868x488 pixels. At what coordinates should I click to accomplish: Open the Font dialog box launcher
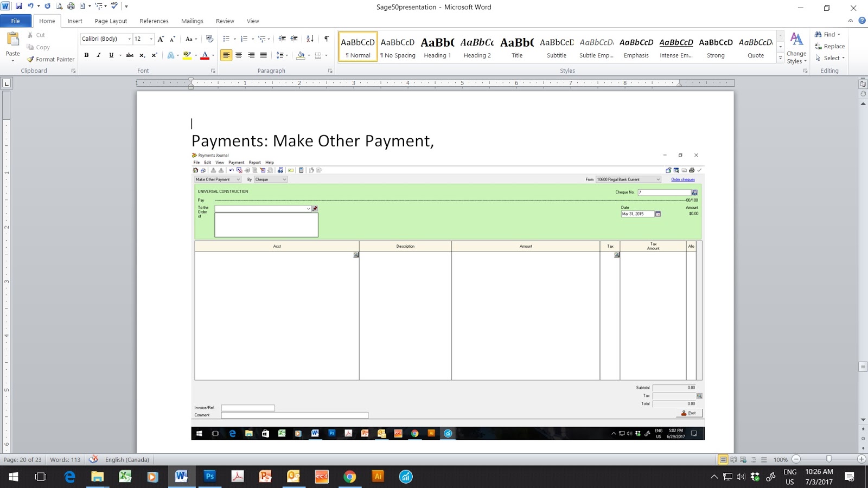pyautogui.click(x=213, y=71)
